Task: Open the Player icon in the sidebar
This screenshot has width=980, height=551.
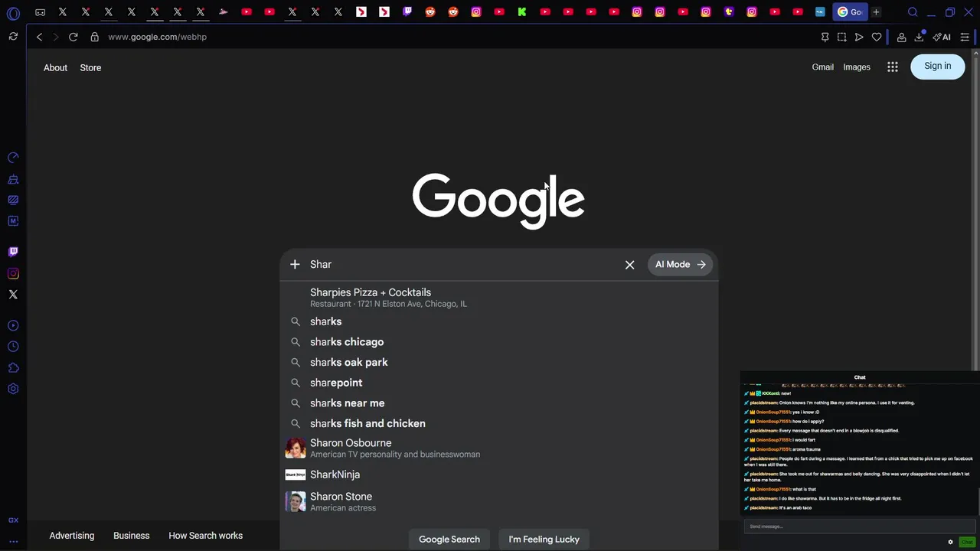Action: pyautogui.click(x=13, y=326)
